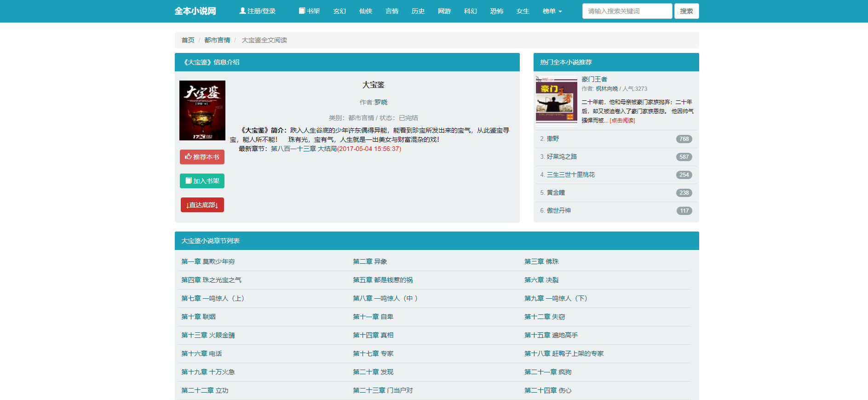This screenshot has height=400, width=868.
Task: Open chapter 第十三章 火眼金睛
Action: (208, 335)
